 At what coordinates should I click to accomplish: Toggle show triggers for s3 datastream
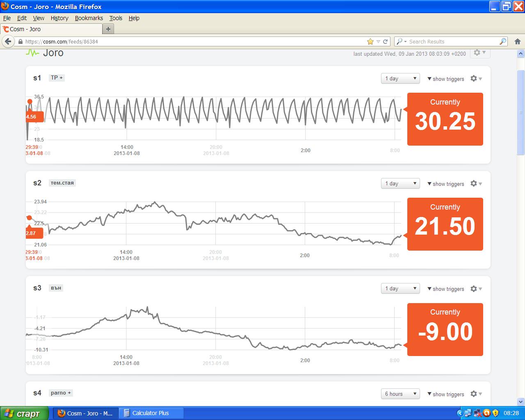click(x=446, y=289)
